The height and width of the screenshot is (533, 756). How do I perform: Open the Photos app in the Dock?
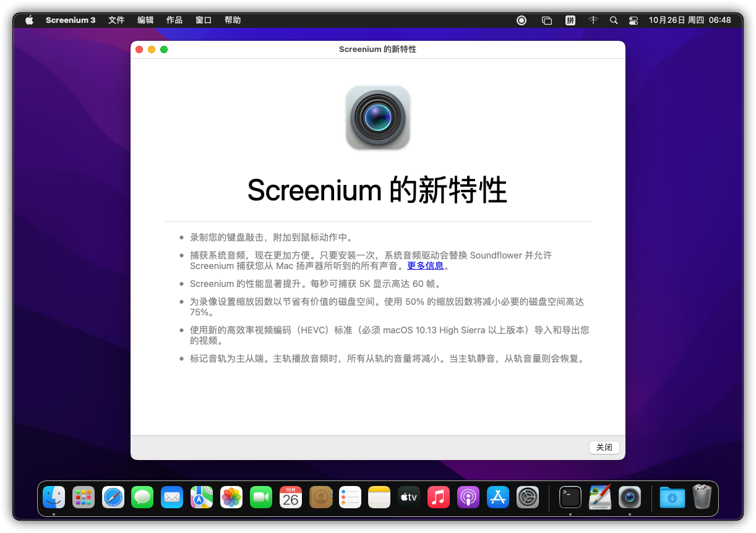tap(231, 497)
